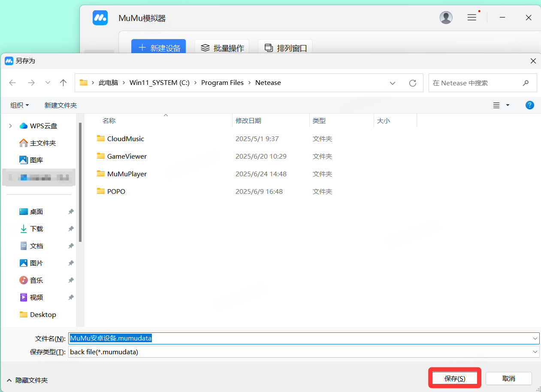Navigate to Program Files via breadcrumb

222,82
